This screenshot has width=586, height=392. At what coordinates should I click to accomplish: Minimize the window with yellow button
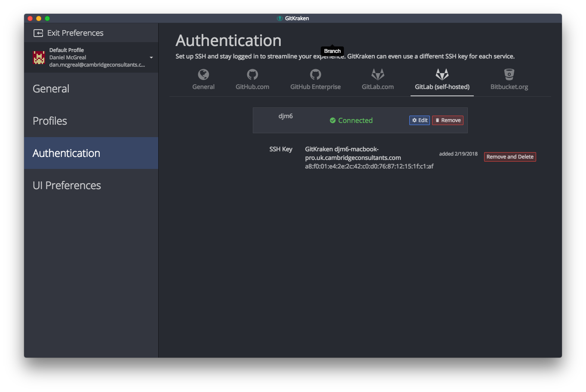point(39,18)
